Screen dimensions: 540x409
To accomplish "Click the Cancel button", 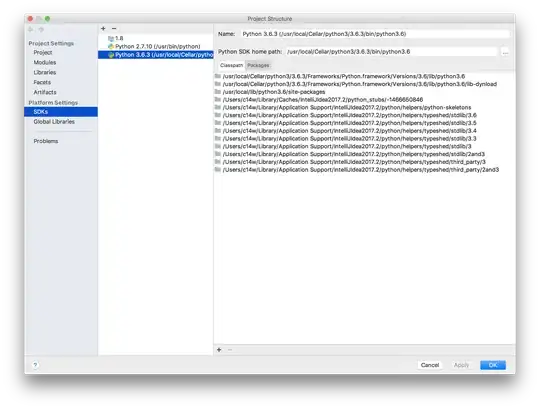I will tap(430, 365).
